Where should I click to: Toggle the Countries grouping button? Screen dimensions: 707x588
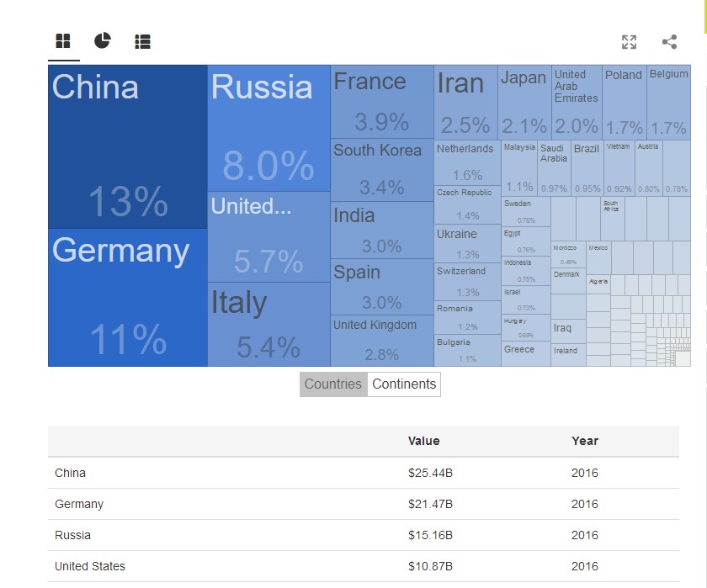(x=333, y=384)
